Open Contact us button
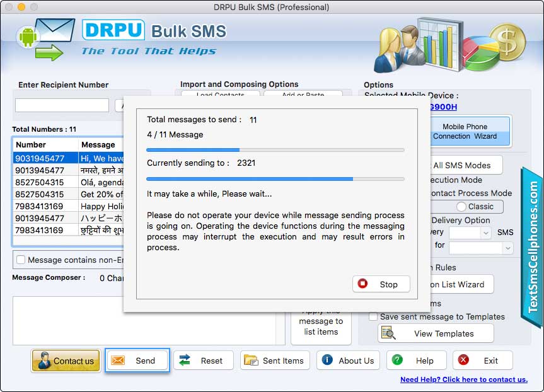This screenshot has width=544, height=392. 66,360
